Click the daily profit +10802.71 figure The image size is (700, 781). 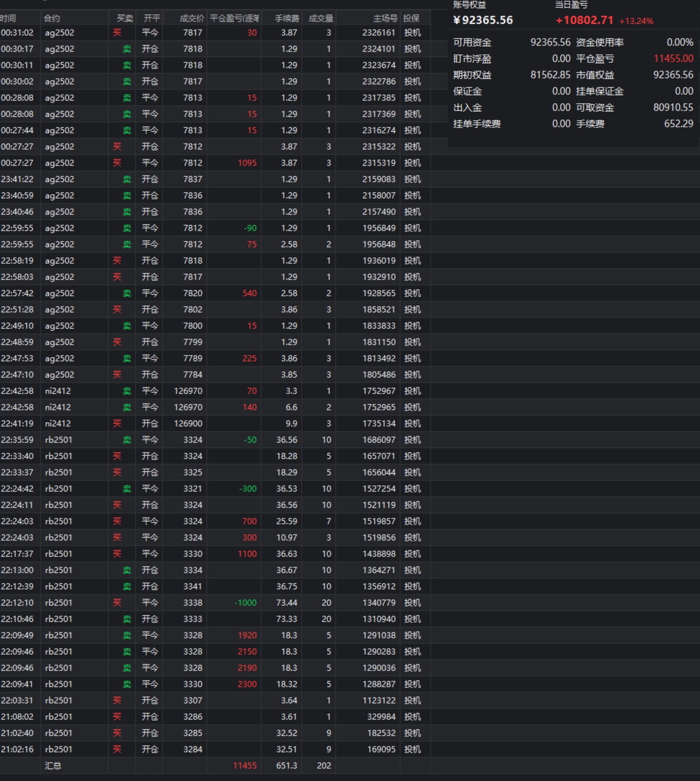point(584,20)
